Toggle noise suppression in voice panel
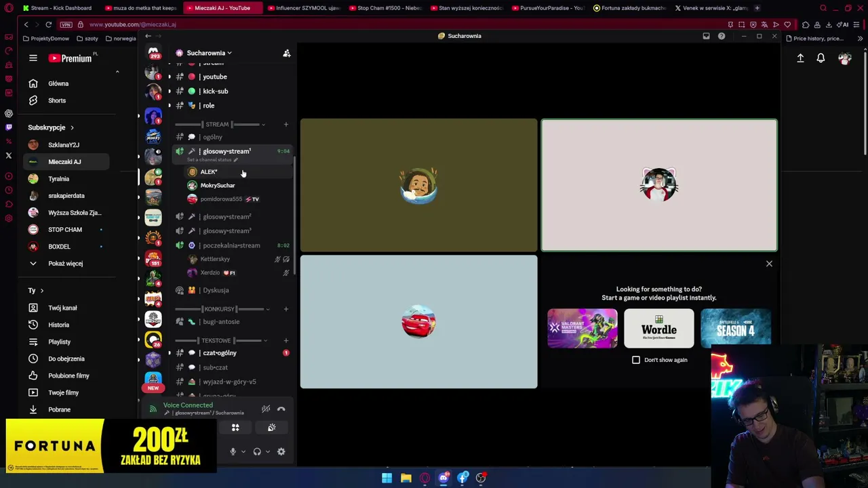Screen dimensions: 868x488 point(266,409)
